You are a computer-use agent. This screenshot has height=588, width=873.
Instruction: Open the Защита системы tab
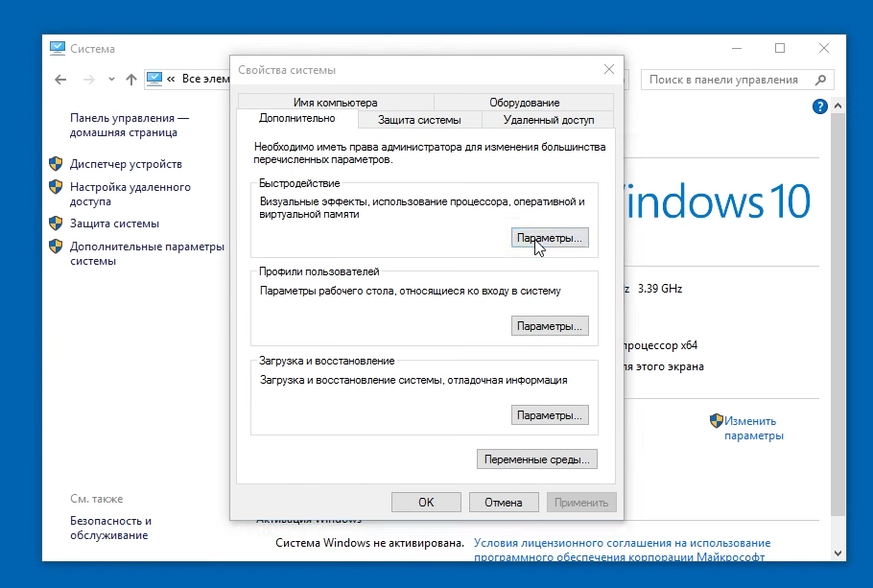point(418,120)
